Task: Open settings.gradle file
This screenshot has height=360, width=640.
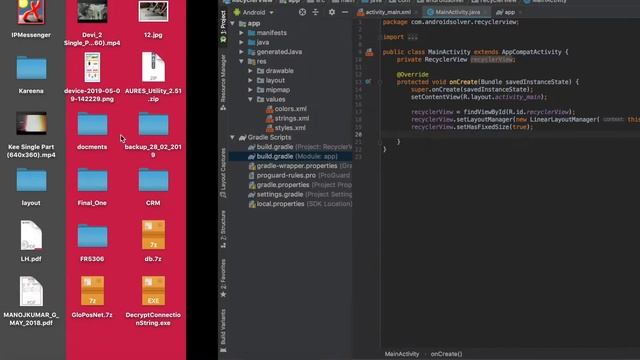Action: (300, 195)
